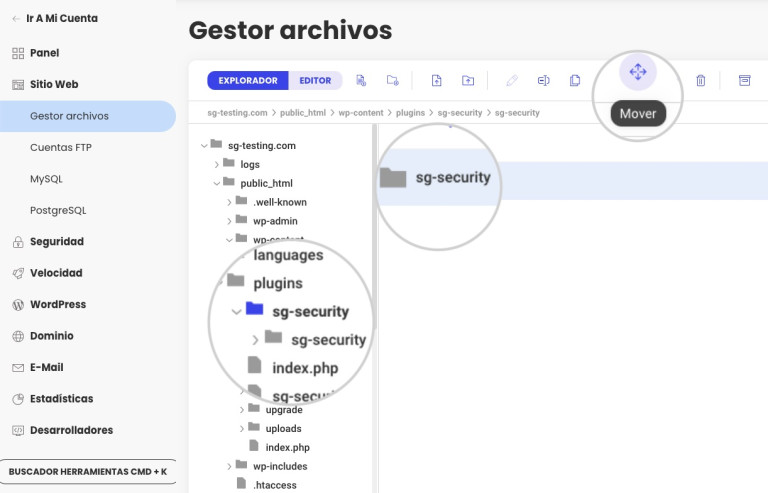Open MySQL in sidebar
The height and width of the screenshot is (493, 768).
point(46,179)
